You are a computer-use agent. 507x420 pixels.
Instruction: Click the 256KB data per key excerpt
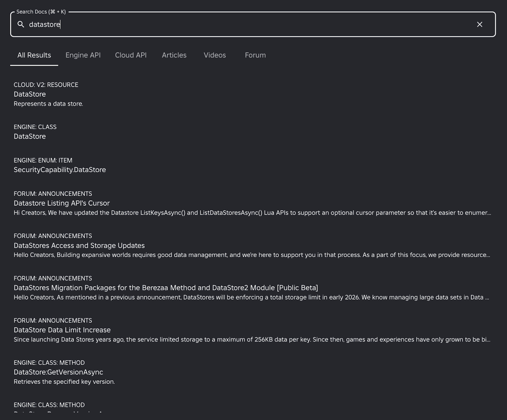[252, 339]
